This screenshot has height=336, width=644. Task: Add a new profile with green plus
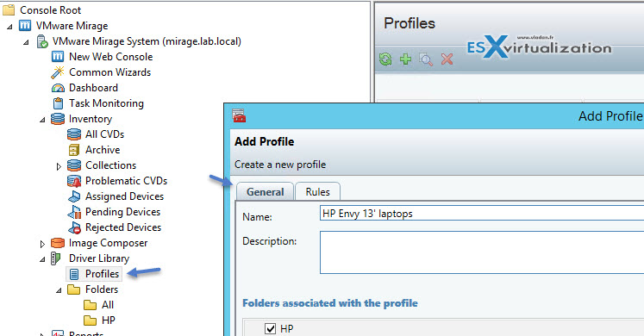coord(406,59)
